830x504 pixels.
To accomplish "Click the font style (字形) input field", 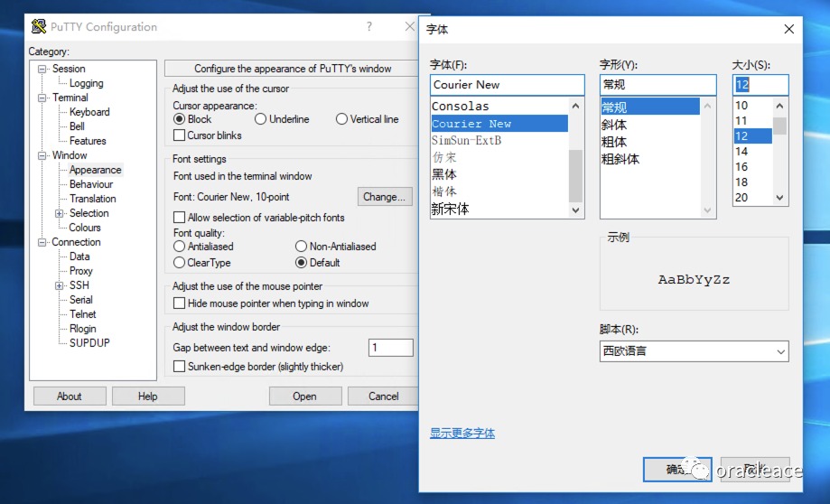I will point(658,85).
